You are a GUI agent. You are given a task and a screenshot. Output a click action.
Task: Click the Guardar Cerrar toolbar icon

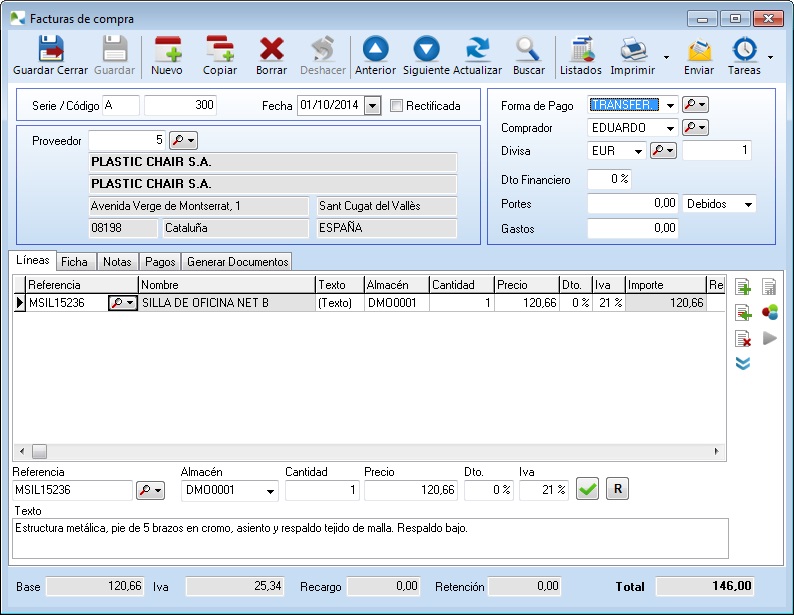pos(50,48)
